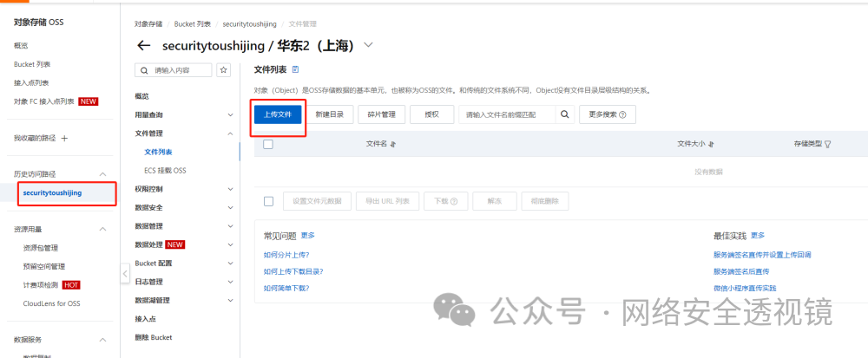Click Bucket 列表 breadcrumb
The width and height of the screenshot is (868, 358).
pyautogui.click(x=192, y=24)
